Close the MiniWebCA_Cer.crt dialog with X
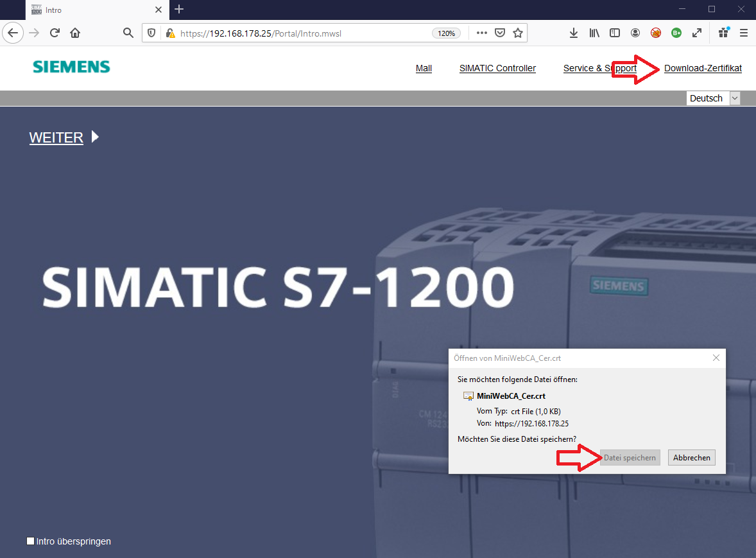This screenshot has width=756, height=558. pyautogui.click(x=716, y=358)
